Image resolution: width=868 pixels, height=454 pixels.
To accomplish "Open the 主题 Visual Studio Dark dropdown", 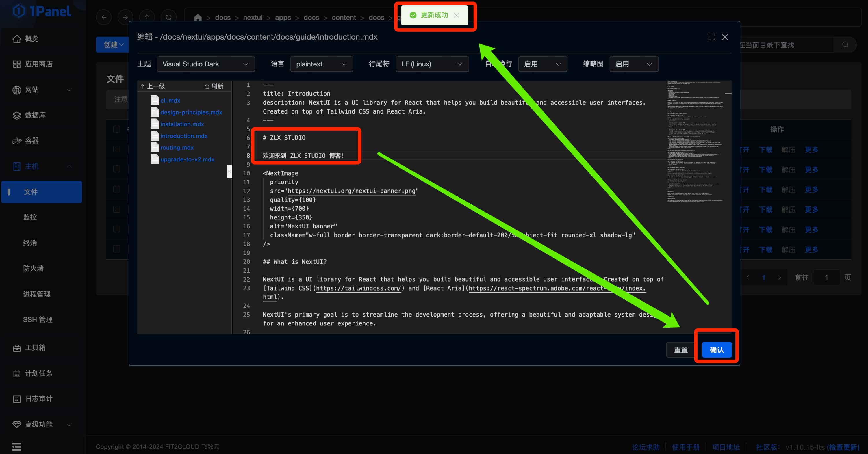I will [205, 64].
